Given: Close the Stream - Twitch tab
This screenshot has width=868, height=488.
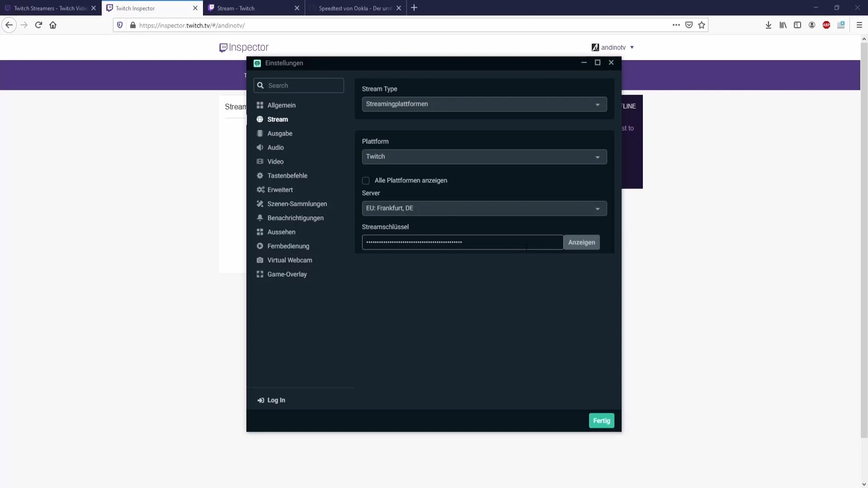Looking at the screenshot, I should pos(297,8).
